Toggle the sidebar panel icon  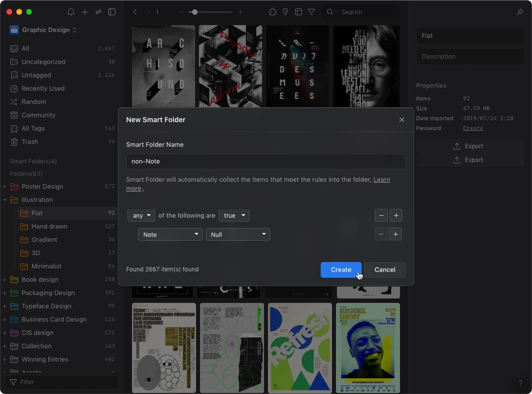[x=112, y=12]
